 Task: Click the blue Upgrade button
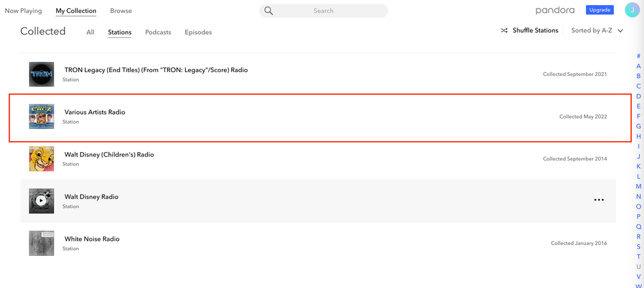coord(599,10)
